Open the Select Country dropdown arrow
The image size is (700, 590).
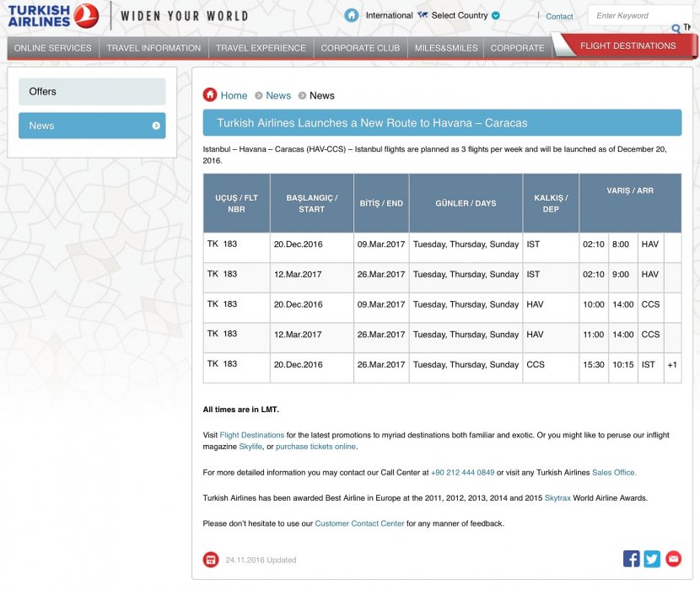[496, 16]
